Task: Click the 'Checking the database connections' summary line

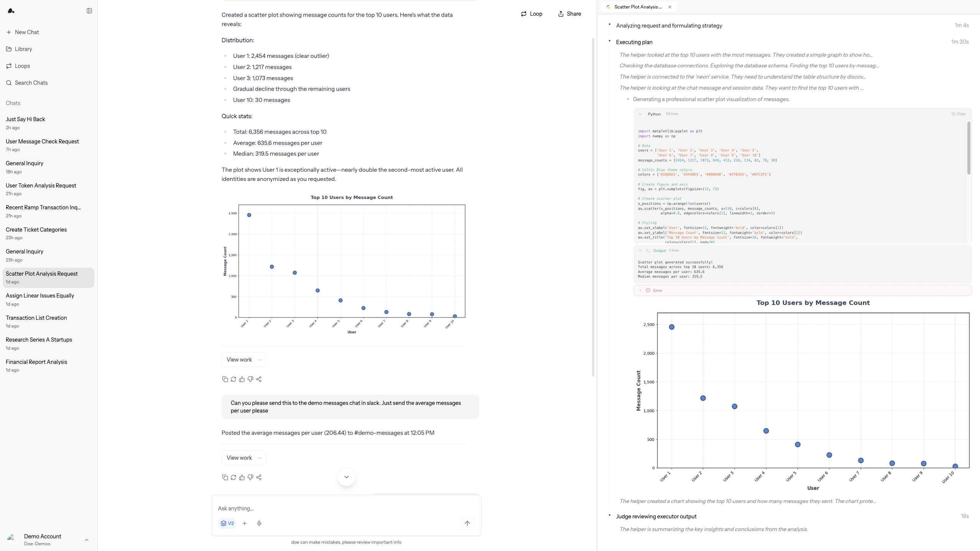Action: click(749, 66)
